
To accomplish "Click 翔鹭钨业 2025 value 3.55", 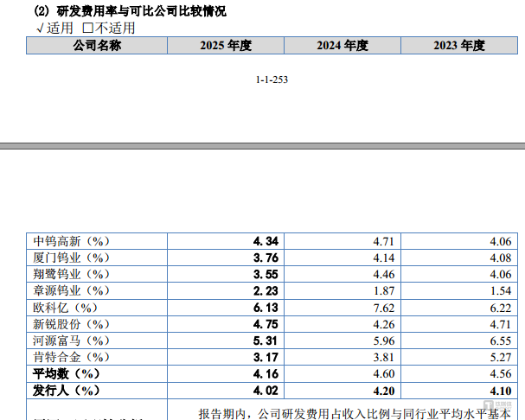I will (266, 274).
